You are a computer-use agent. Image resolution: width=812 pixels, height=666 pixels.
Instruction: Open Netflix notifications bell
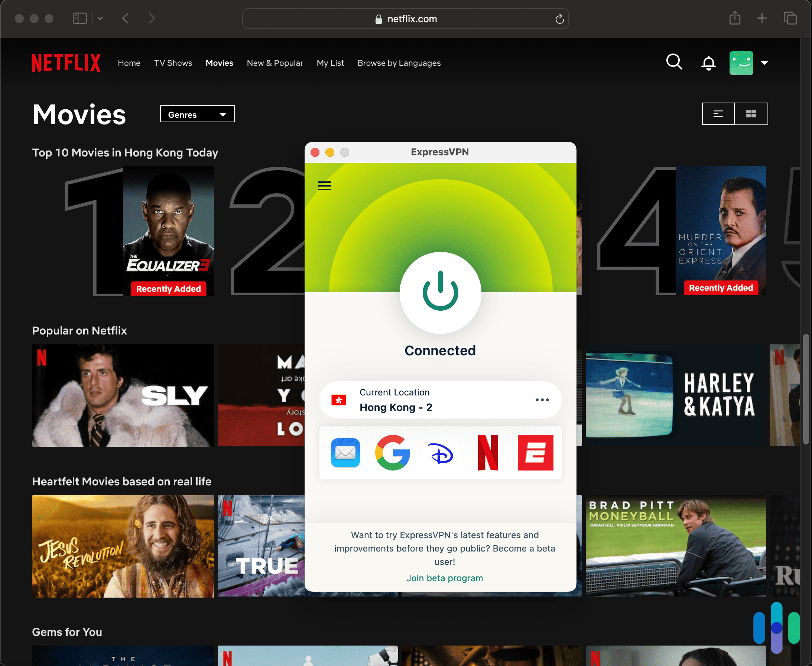(708, 63)
